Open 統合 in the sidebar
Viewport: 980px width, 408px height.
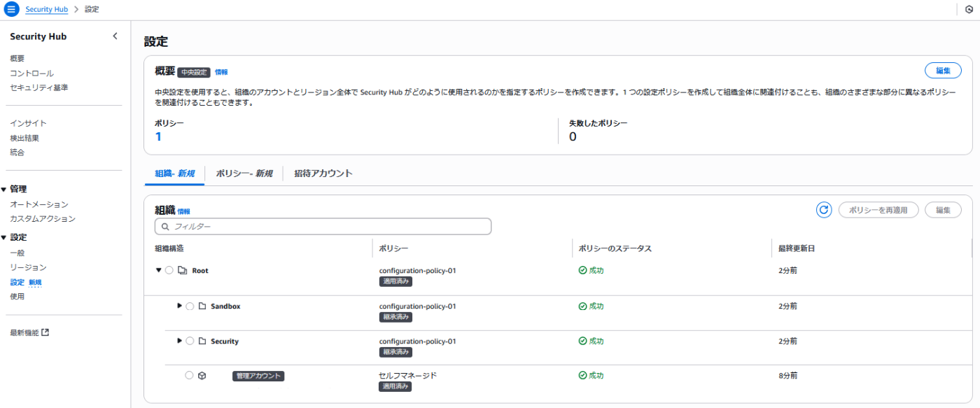pyautogui.click(x=17, y=153)
